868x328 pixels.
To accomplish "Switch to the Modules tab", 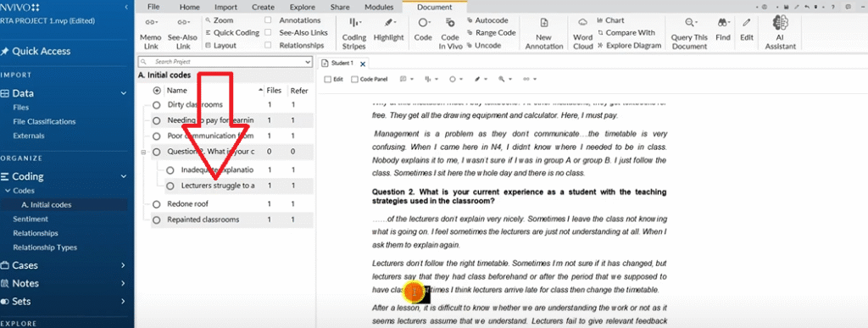I will 379,7.
